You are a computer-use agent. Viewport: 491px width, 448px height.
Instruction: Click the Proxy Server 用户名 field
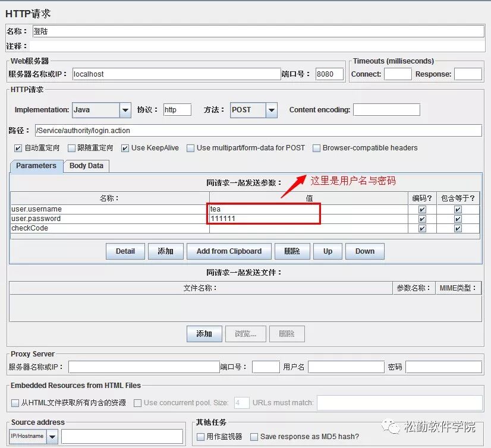(x=346, y=367)
